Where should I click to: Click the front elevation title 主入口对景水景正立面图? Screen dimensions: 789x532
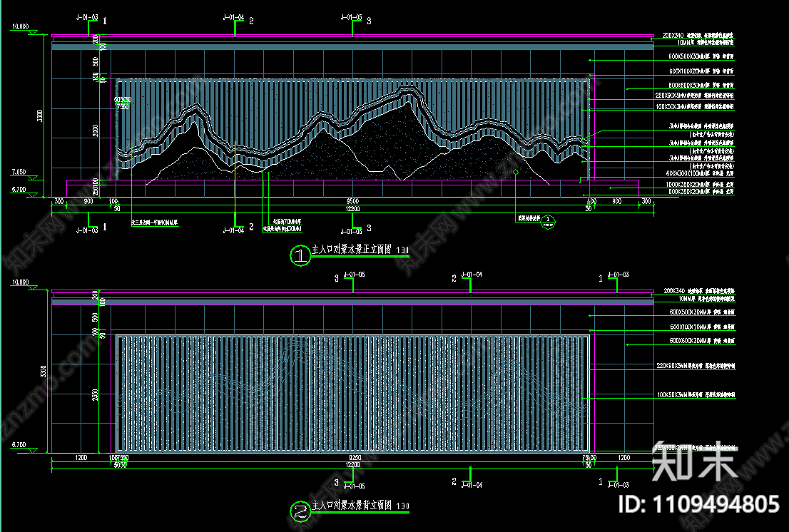pyautogui.click(x=352, y=250)
